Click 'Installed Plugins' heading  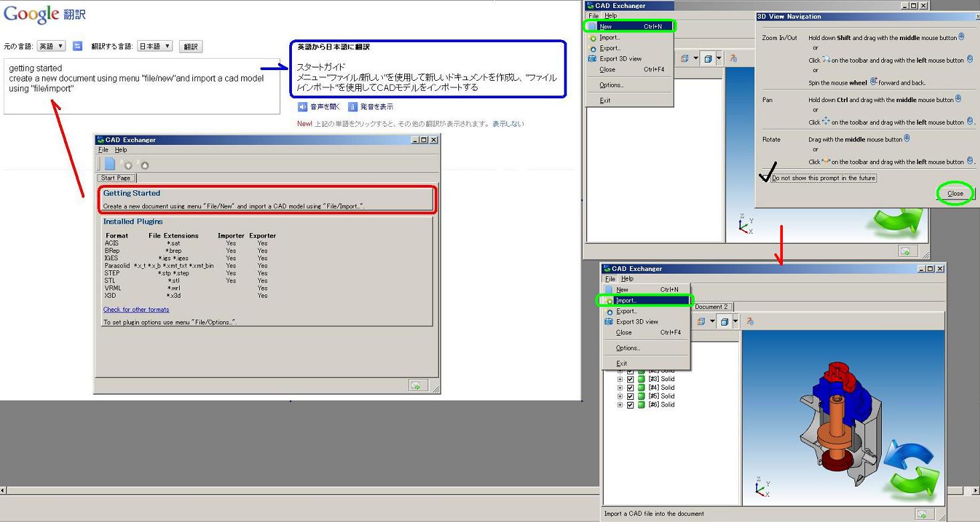(133, 222)
